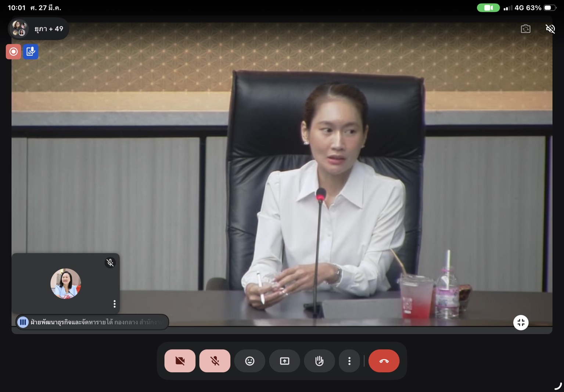
Task: Raise your hand in the meeting
Action: pos(319,361)
